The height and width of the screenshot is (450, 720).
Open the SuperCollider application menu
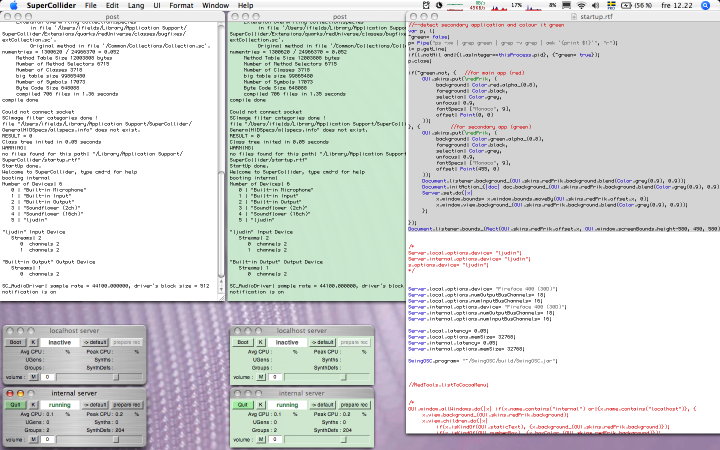51,6
